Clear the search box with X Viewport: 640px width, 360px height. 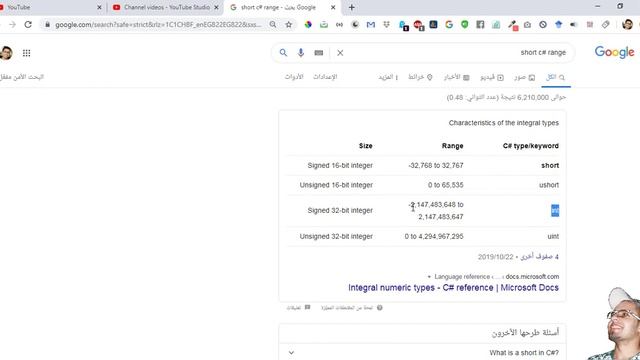340,53
